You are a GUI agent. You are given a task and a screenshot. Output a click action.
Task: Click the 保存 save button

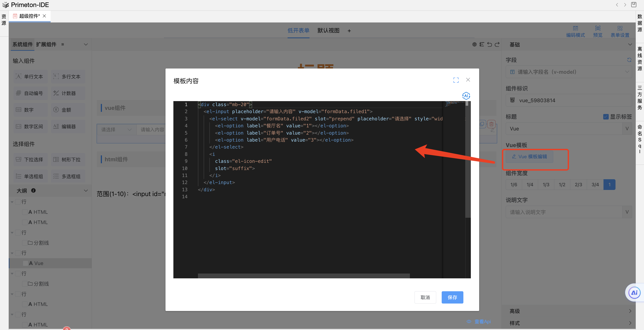[452, 297]
